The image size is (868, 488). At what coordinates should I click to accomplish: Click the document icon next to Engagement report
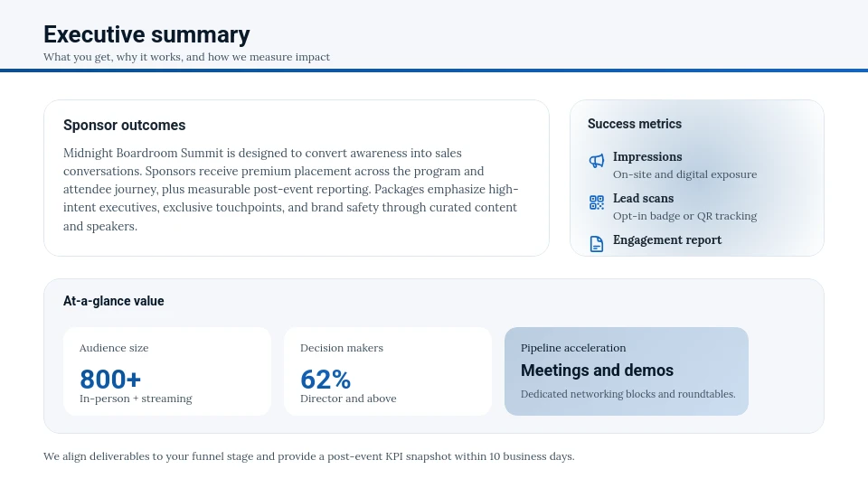597,244
